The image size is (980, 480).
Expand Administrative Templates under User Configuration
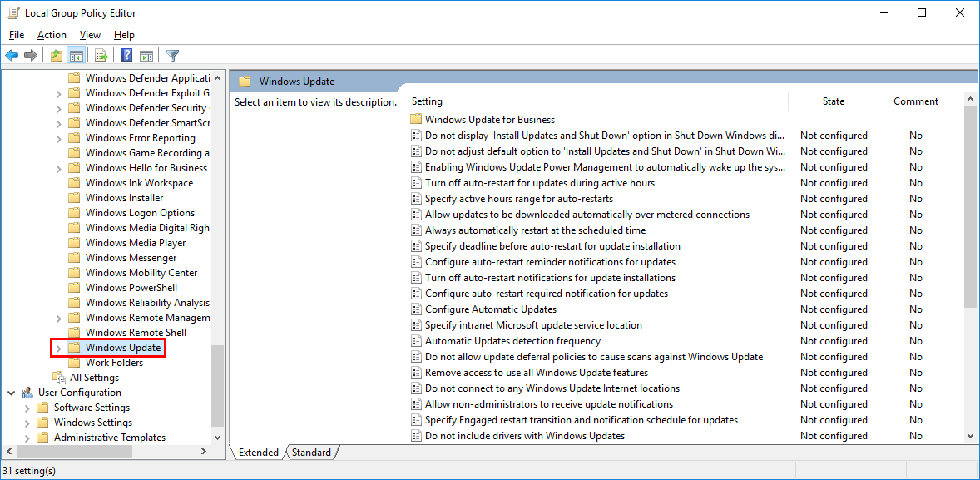click(x=27, y=438)
